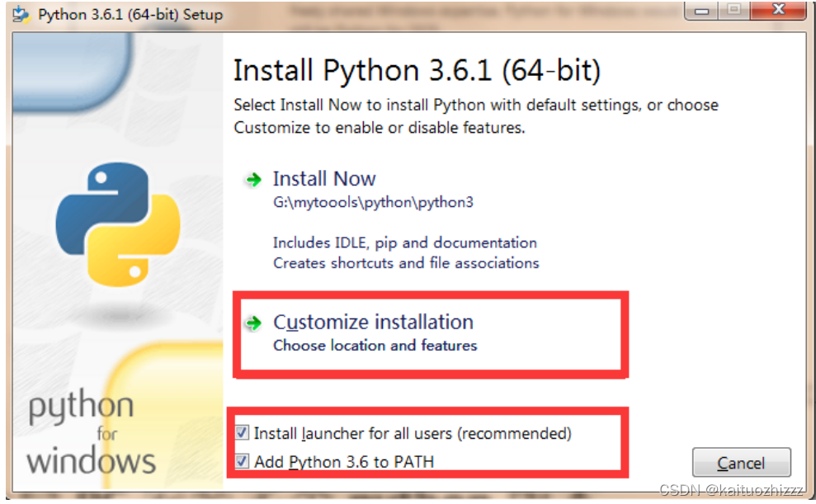Toggle Install launcher for all users checkbox
Image resolution: width=816 pixels, height=504 pixels.
(x=242, y=433)
